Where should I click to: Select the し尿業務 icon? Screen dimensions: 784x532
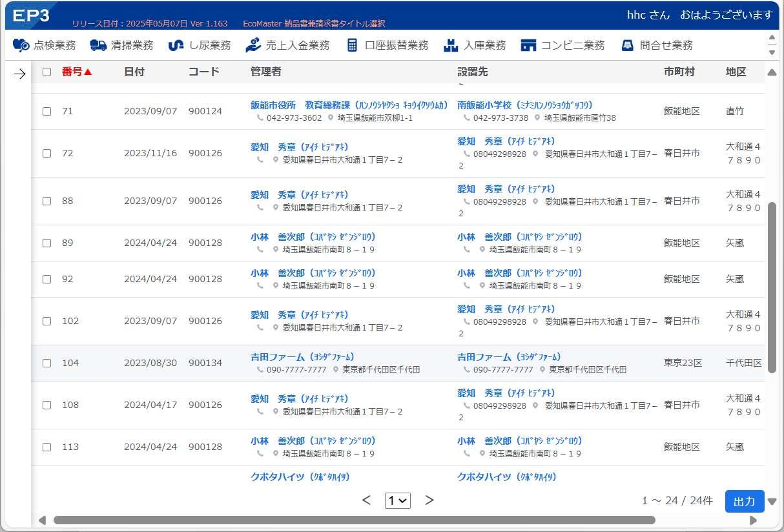(176, 45)
